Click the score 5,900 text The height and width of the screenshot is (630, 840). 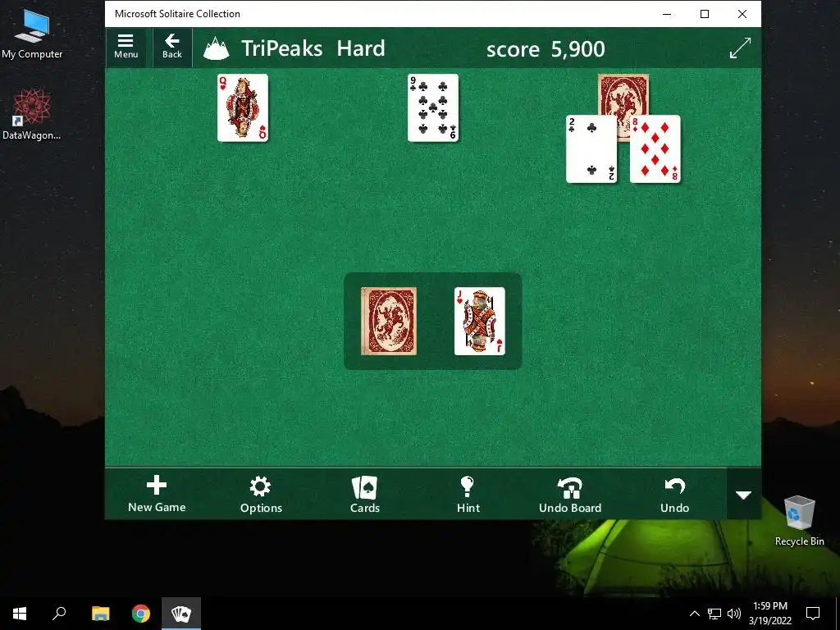(x=546, y=49)
